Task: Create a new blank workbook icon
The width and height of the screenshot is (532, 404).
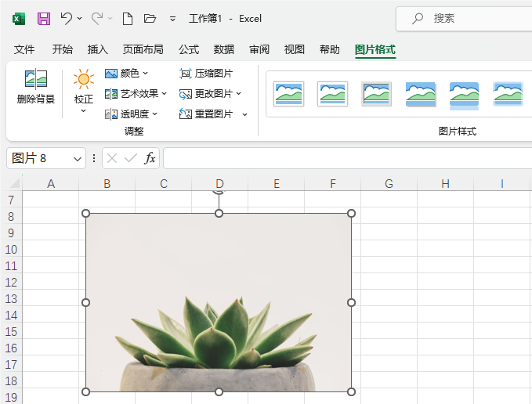Action: pyautogui.click(x=128, y=19)
